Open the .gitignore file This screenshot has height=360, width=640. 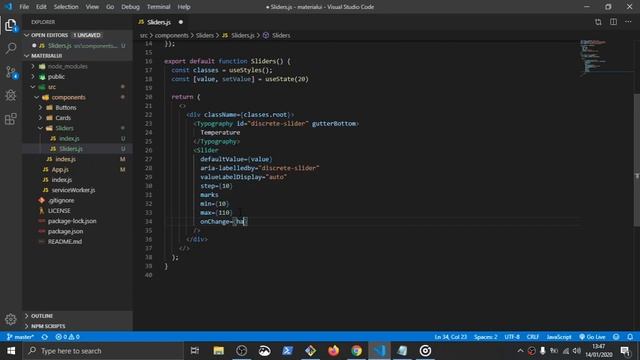[x=61, y=200]
